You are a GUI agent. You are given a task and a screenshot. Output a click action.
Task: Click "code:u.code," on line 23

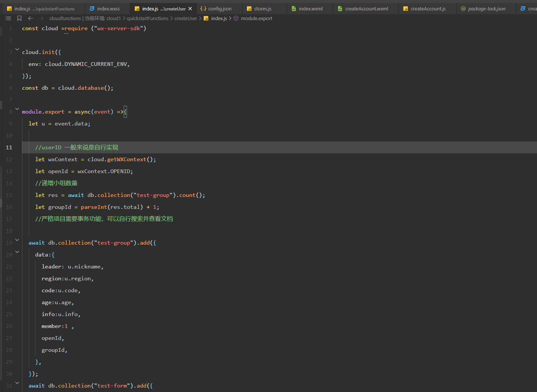(x=61, y=290)
